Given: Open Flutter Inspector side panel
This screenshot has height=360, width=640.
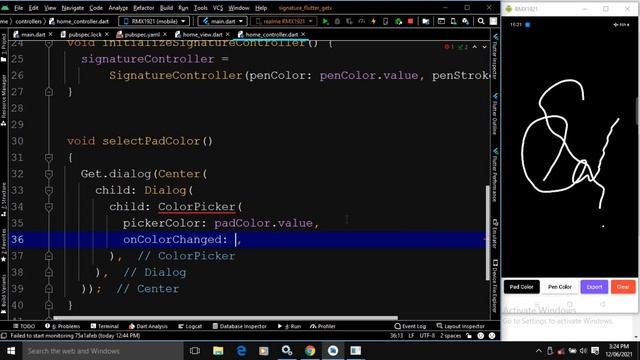Looking at the screenshot, I should tap(495, 56).
